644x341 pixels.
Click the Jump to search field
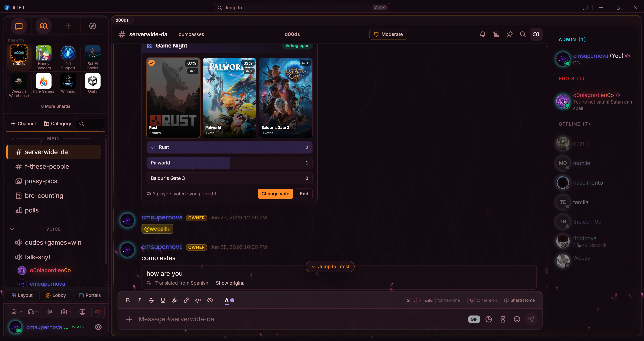coord(301,8)
